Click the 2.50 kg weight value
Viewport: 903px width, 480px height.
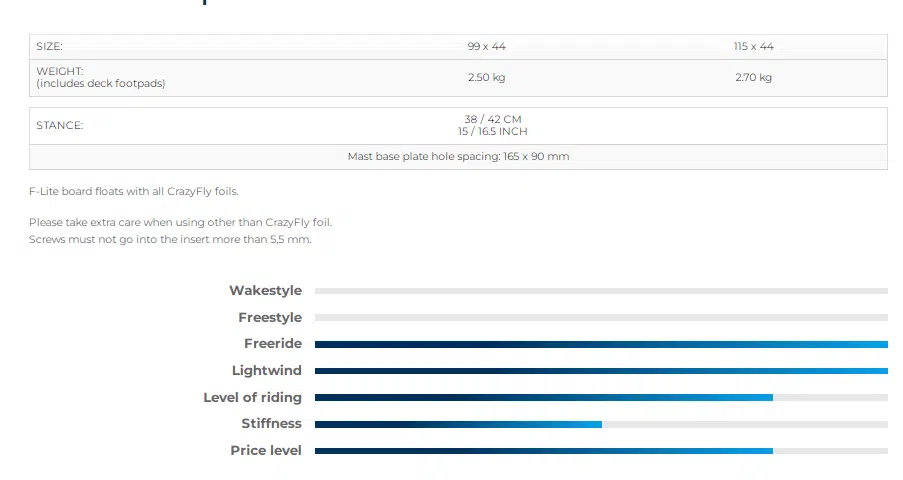click(486, 78)
